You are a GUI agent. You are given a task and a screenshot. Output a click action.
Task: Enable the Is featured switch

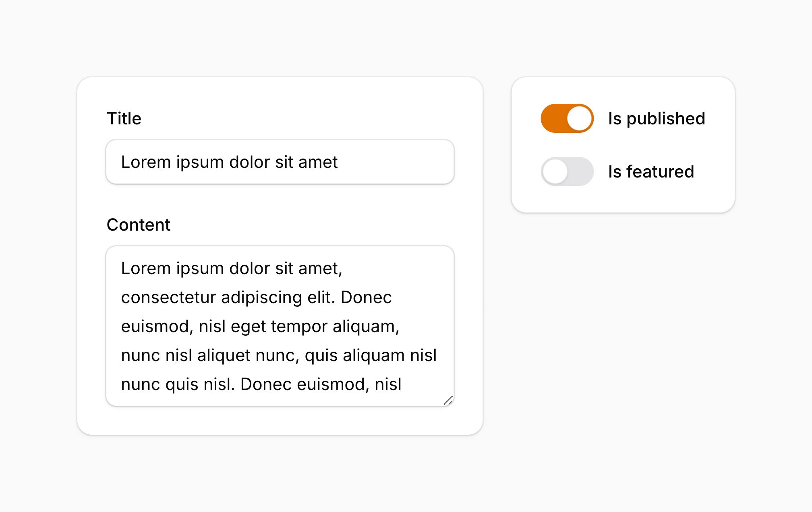[x=567, y=171]
